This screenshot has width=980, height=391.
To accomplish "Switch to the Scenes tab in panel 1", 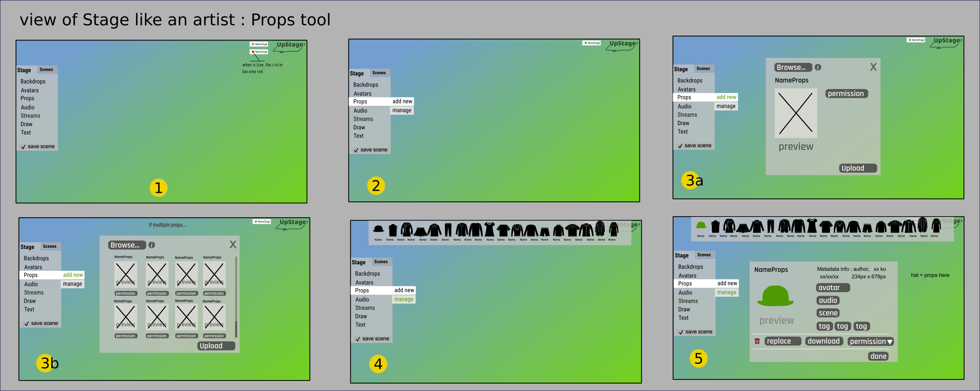I will tap(47, 70).
